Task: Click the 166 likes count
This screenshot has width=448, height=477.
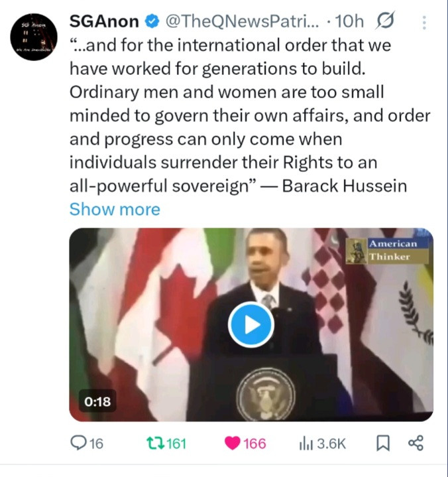Action: [254, 444]
